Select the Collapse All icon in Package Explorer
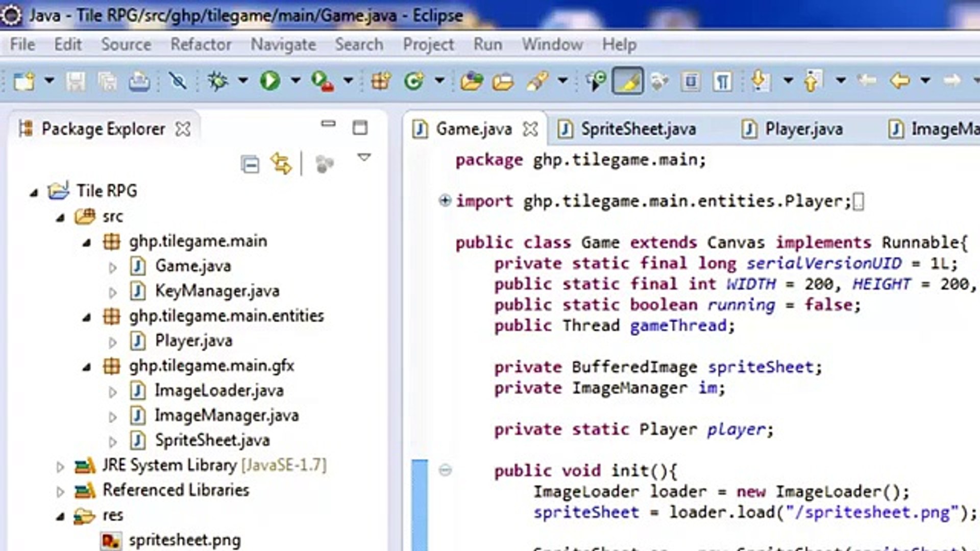 [250, 163]
